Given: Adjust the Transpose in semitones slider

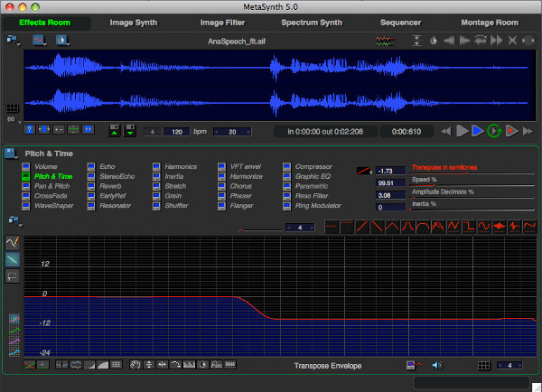Looking at the screenshot, I should pyautogui.click(x=472, y=173).
